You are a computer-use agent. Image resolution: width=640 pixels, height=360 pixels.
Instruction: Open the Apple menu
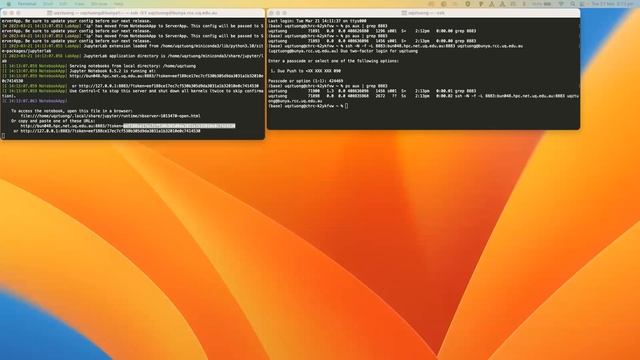tap(9, 4)
